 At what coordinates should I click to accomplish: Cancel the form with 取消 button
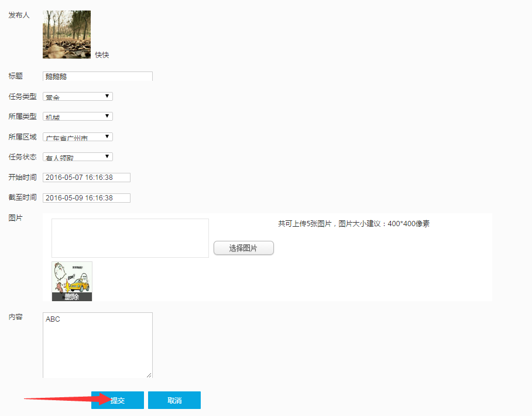[x=174, y=400]
